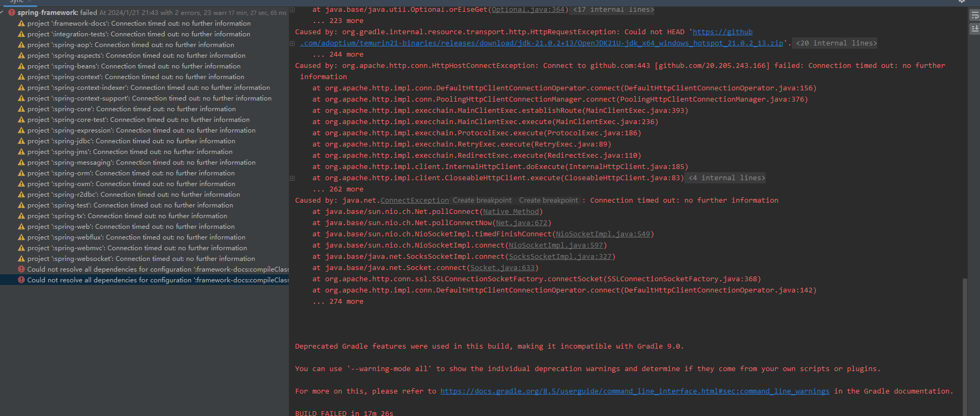
Task: Click warning icon for project ':integration-tests'
Action: pyautogui.click(x=21, y=34)
